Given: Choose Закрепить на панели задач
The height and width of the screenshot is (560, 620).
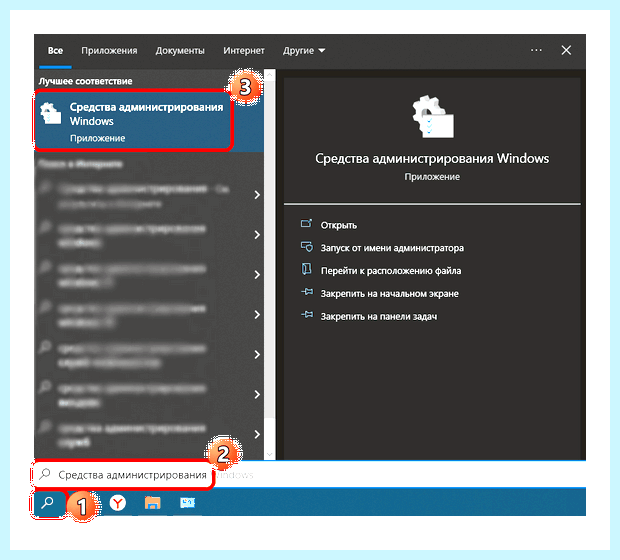Looking at the screenshot, I should (379, 316).
